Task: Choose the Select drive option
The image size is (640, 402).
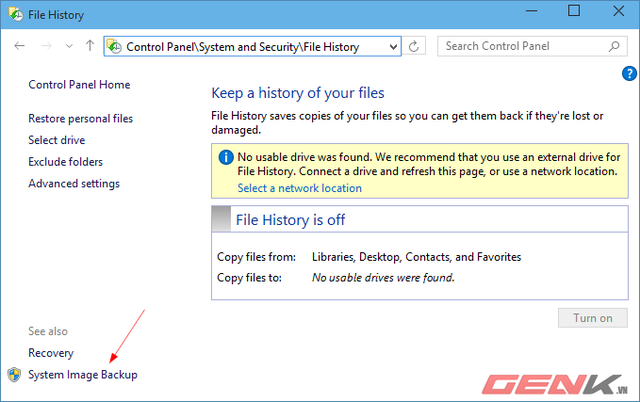Action: pos(57,140)
